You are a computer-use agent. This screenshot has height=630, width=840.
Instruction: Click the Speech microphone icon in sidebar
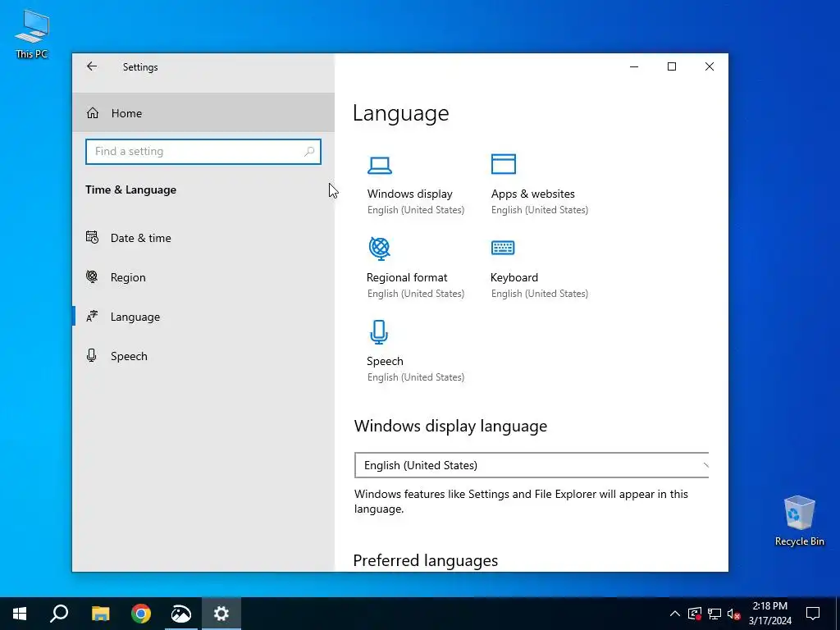92,356
